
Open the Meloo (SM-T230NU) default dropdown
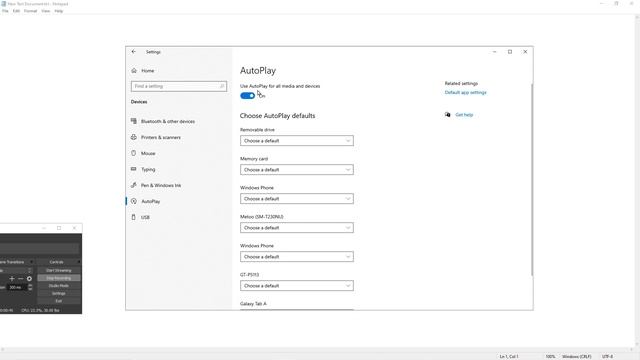tap(297, 228)
